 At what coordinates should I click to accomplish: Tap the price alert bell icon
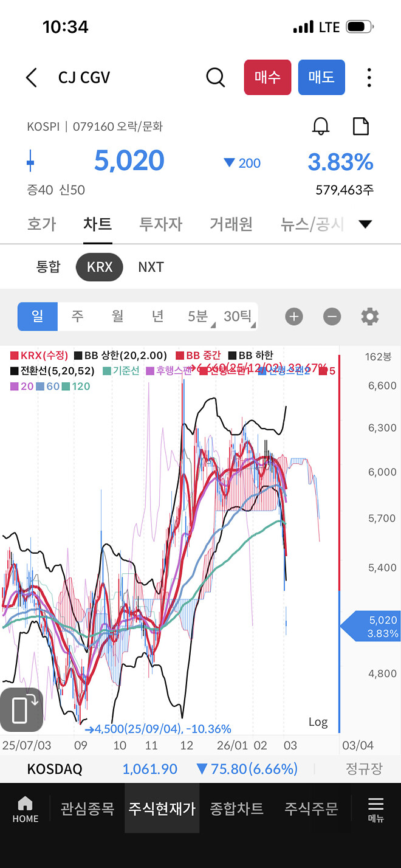point(321,126)
